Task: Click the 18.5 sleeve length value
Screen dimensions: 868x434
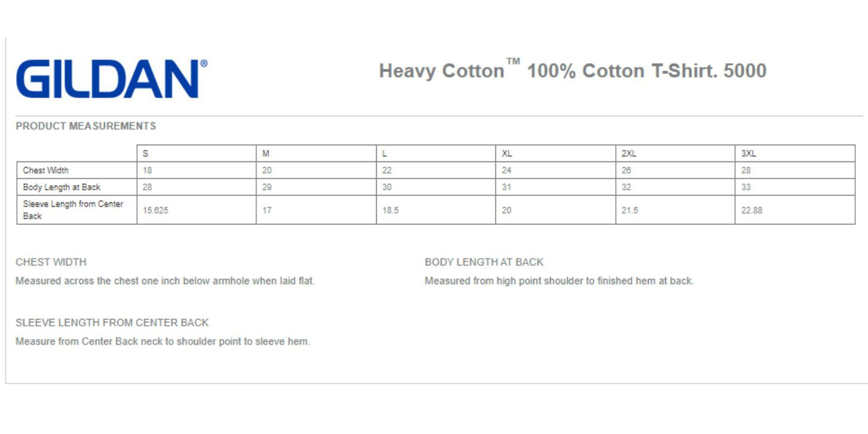Action: coord(390,211)
